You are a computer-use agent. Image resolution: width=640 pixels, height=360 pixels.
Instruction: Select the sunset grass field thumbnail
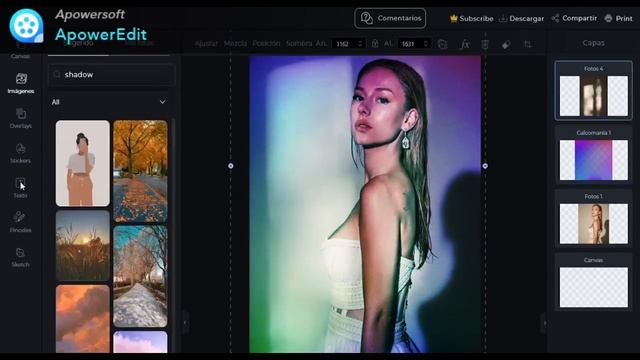click(x=83, y=245)
